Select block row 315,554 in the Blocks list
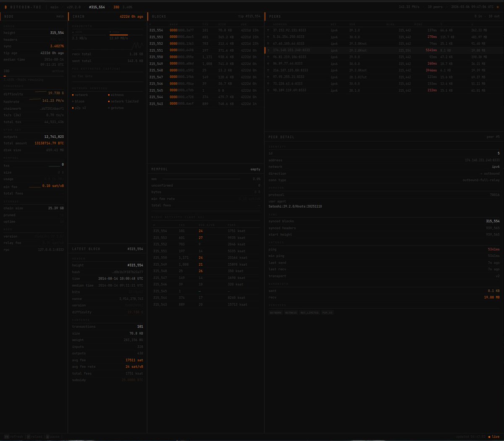504x441 pixels. click(206, 30)
